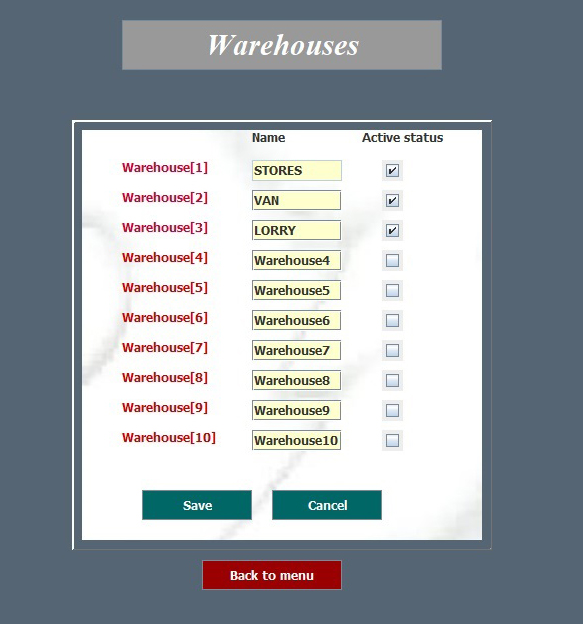Uncheck active status for STORES warehouse
Screen dimensions: 583x624
[392, 171]
